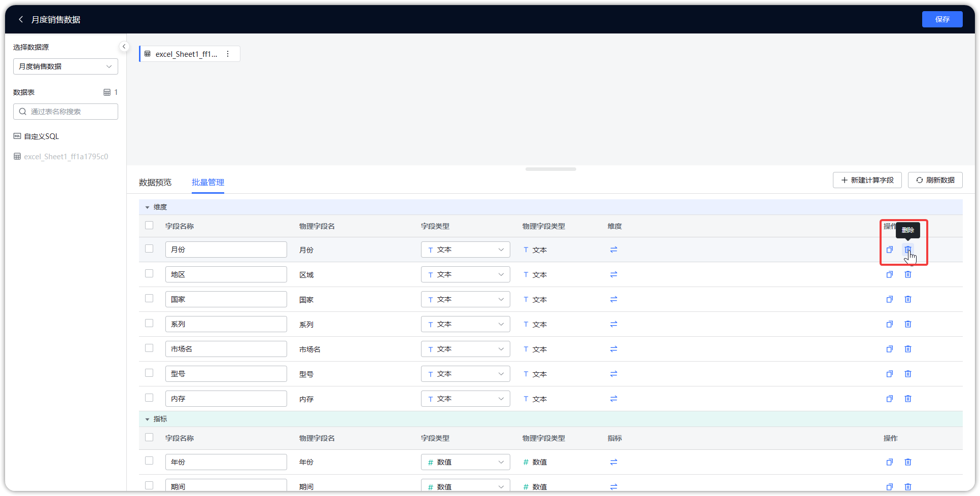Check the 月份 row checkbox

(x=149, y=249)
